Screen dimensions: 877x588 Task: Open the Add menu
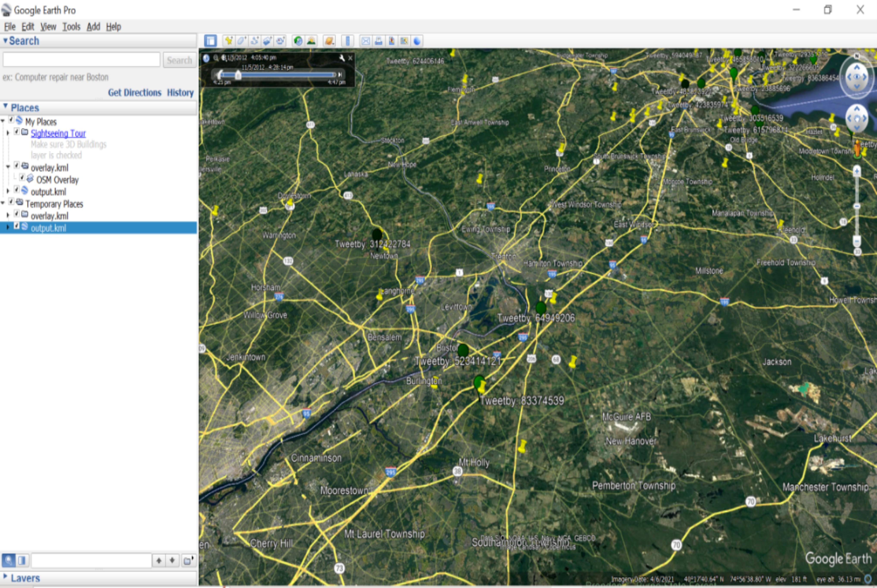93,27
